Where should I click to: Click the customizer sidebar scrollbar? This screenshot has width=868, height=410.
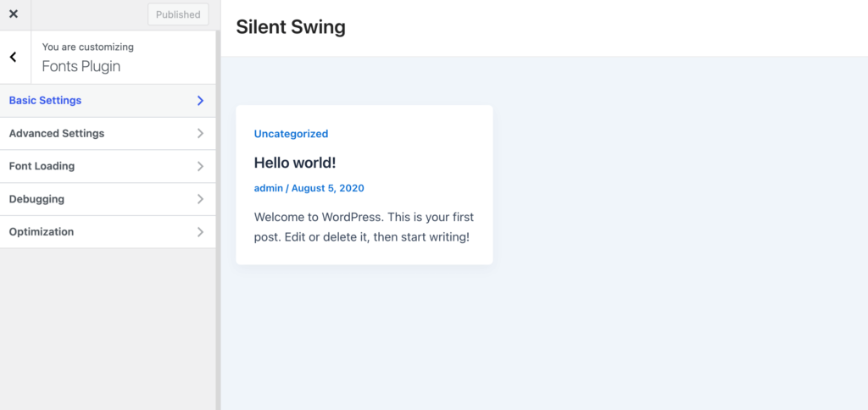pyautogui.click(x=218, y=220)
